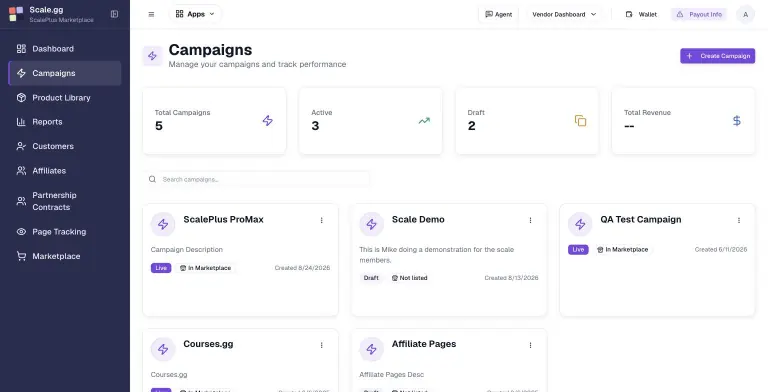Open Scale Demo options menu

click(x=530, y=220)
